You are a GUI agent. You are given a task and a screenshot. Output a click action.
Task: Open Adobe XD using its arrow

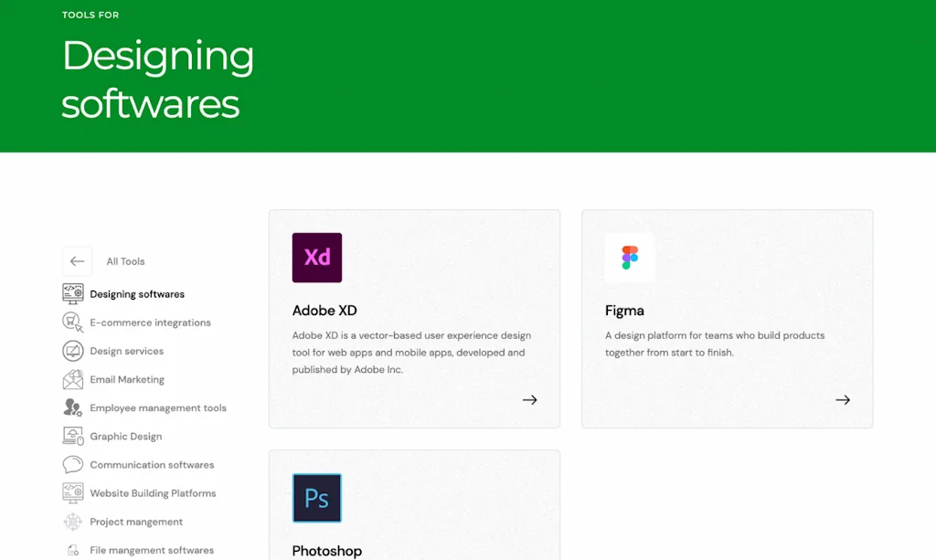[x=529, y=400]
